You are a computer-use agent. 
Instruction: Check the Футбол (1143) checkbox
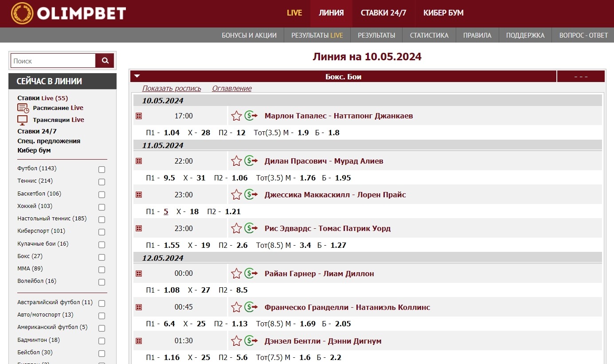point(102,169)
